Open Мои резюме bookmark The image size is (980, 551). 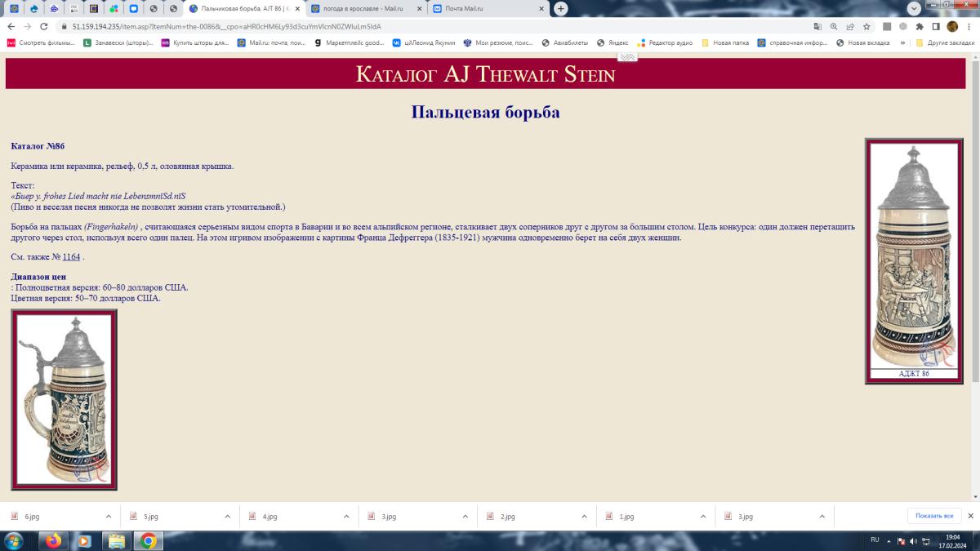(498, 42)
